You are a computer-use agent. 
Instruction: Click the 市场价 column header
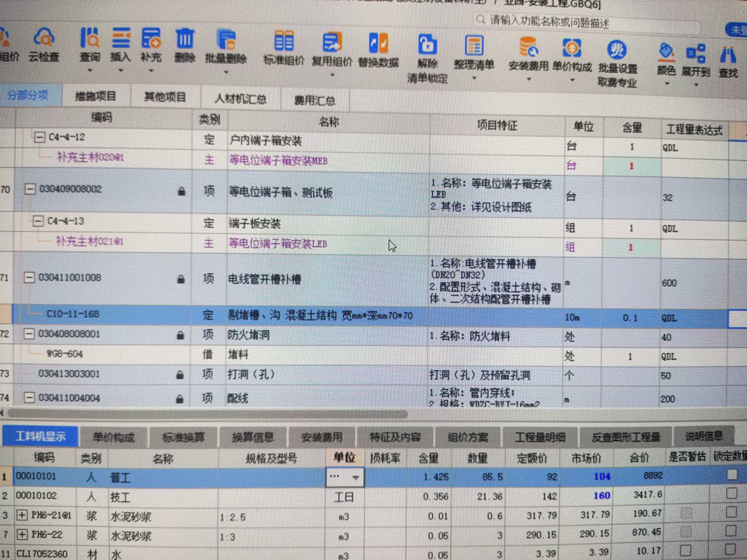(586, 458)
